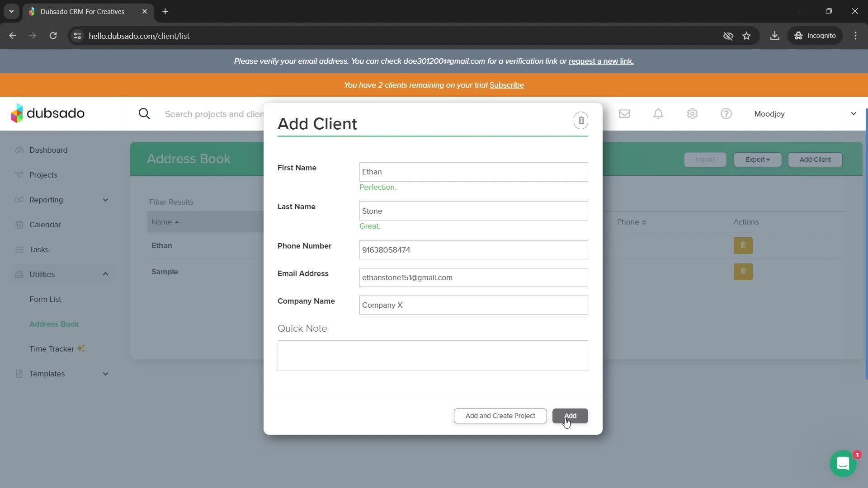Open the Intercom chat bubble
Viewport: 868px width, 488px height.
843,463
